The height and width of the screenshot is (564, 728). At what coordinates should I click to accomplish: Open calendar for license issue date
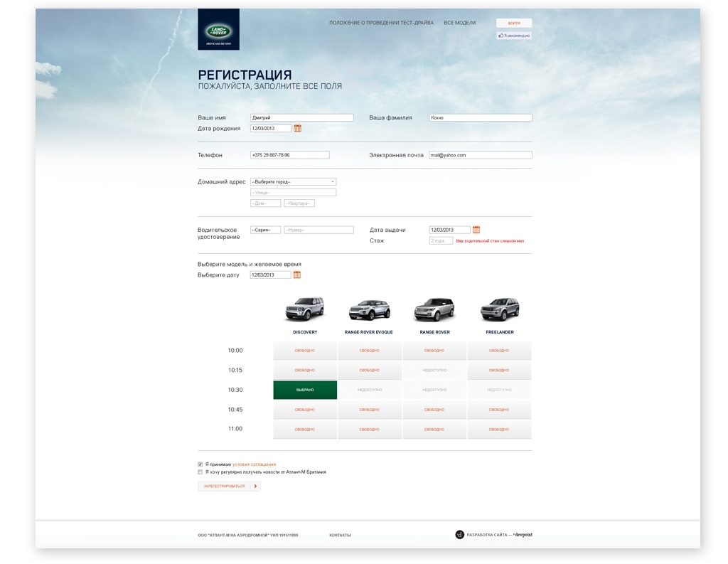click(x=476, y=230)
